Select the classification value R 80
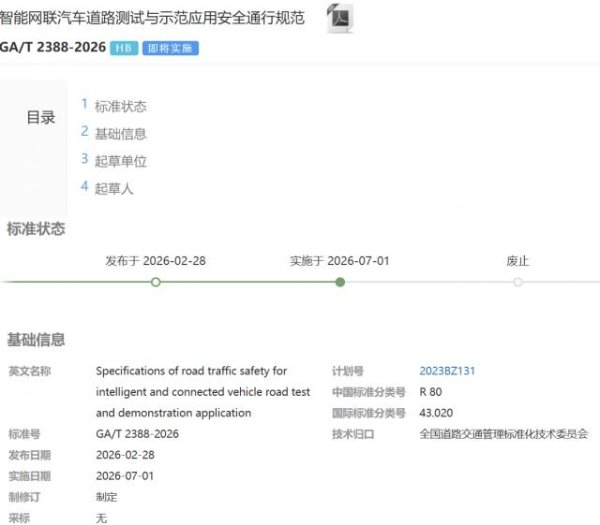The height and width of the screenshot is (525, 600). coord(430,392)
